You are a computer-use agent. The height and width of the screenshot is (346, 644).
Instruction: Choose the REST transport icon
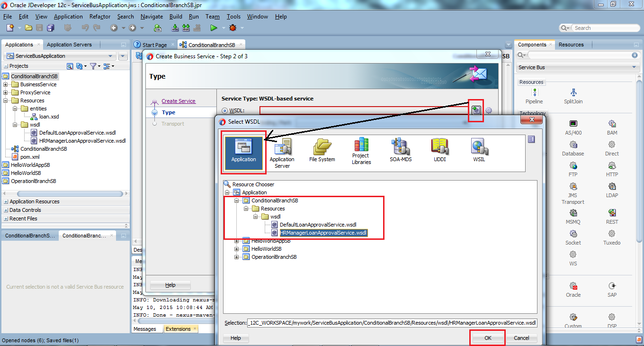[x=612, y=215]
